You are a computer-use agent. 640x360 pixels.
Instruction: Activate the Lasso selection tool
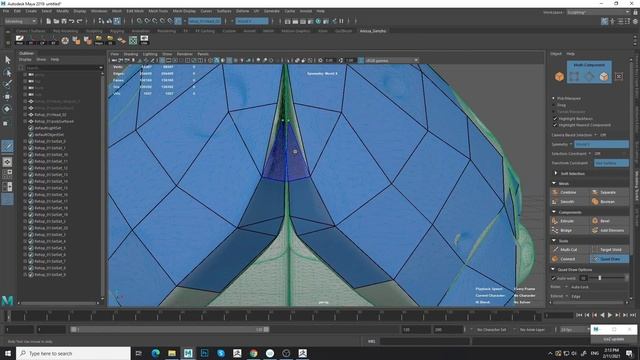pos(7,73)
